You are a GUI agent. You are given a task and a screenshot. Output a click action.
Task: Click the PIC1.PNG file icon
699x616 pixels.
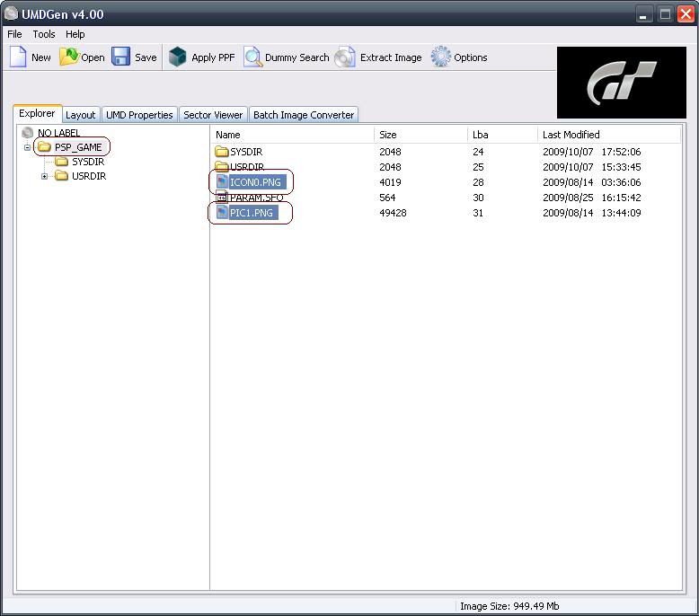coord(222,212)
